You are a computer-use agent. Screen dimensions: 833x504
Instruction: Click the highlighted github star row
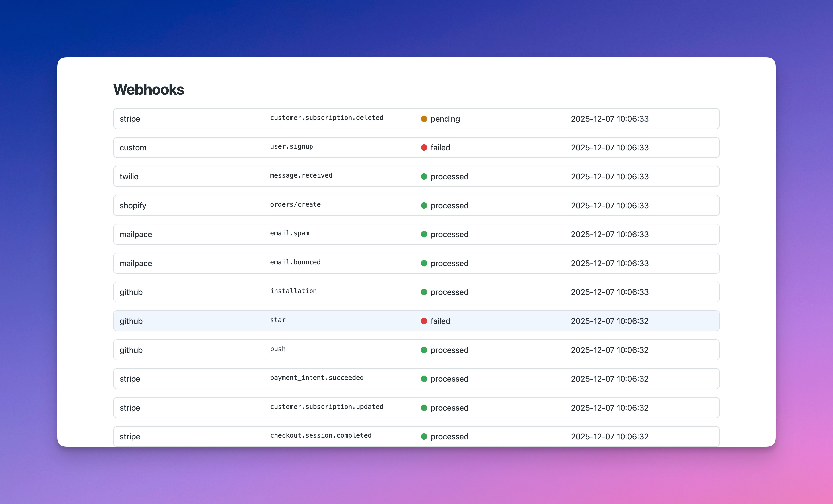pyautogui.click(x=416, y=321)
